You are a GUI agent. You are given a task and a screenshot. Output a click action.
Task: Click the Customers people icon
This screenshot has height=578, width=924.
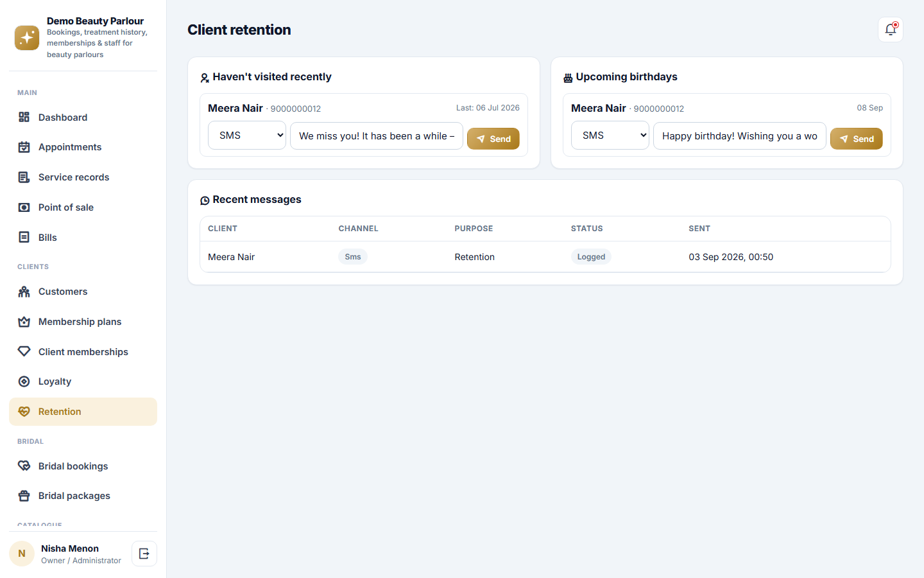pyautogui.click(x=24, y=292)
